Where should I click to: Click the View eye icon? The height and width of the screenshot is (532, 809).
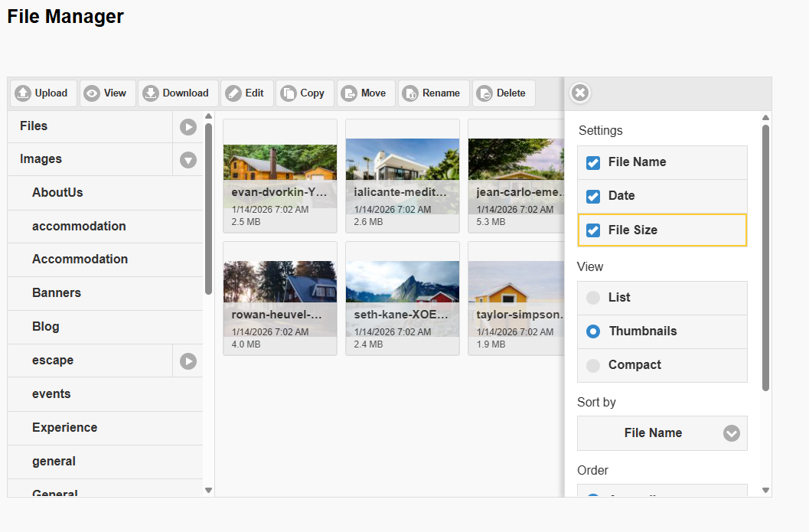pos(92,93)
